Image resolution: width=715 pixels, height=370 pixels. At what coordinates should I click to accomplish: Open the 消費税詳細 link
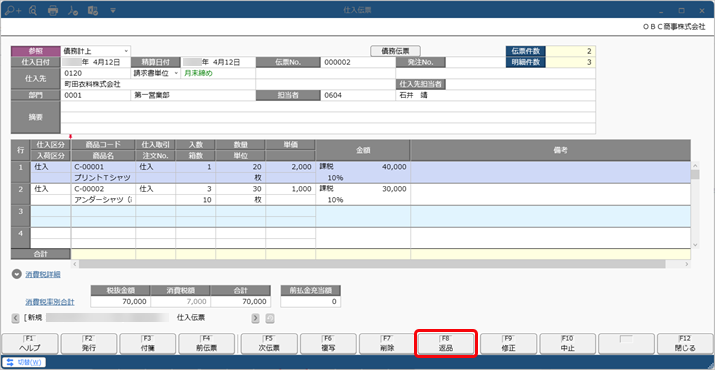click(x=42, y=274)
